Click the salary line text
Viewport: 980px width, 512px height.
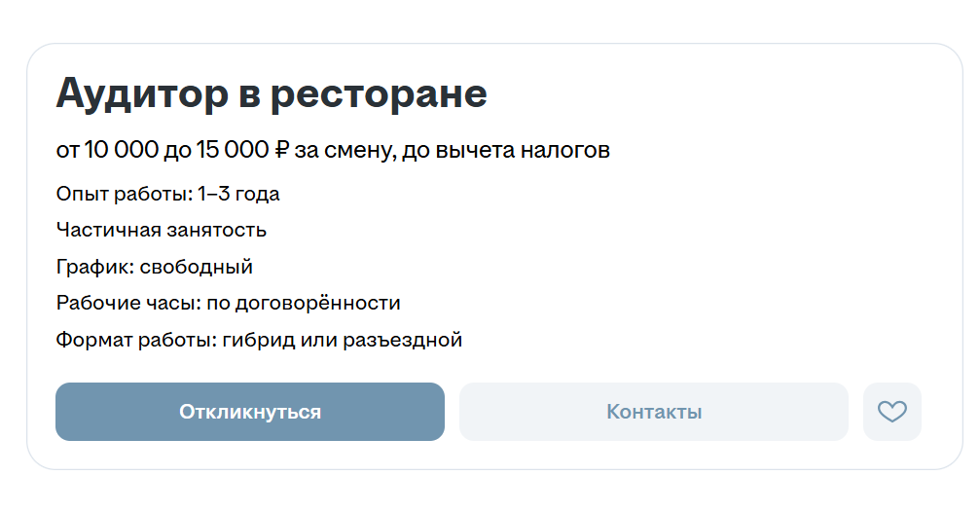[x=333, y=150]
